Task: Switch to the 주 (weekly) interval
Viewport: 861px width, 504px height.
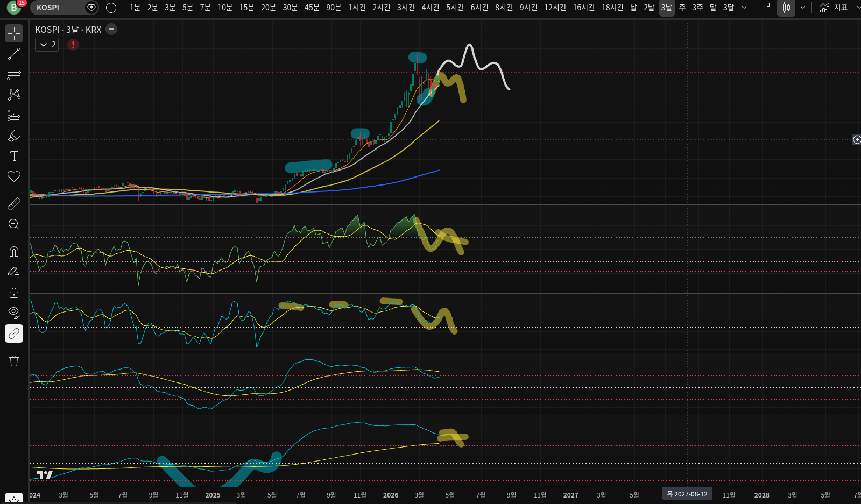Action: (x=682, y=8)
